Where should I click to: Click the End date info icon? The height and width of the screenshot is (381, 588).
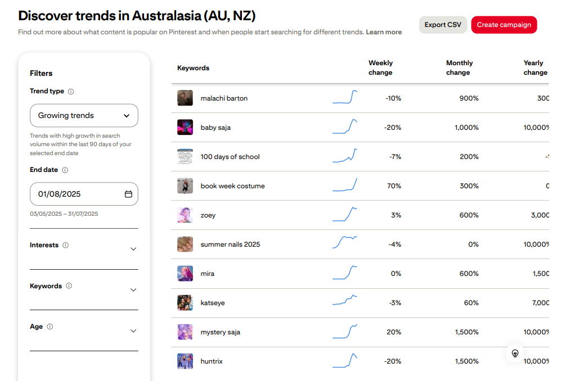[65, 170]
